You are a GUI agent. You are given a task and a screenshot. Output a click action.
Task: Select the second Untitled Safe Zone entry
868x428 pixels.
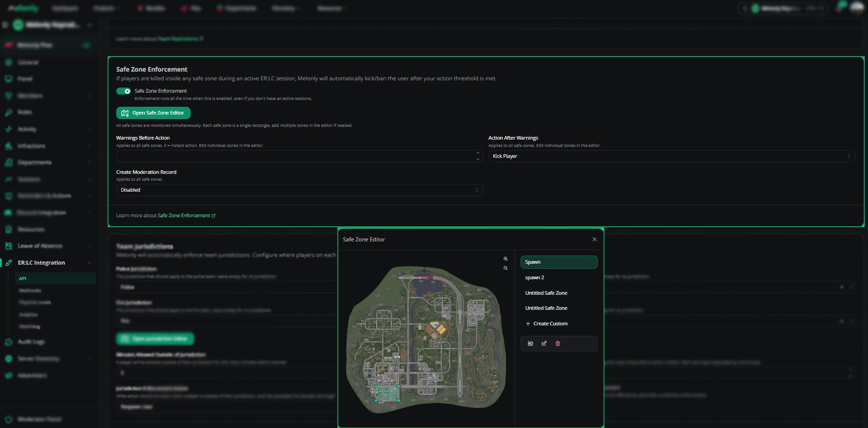click(559, 308)
